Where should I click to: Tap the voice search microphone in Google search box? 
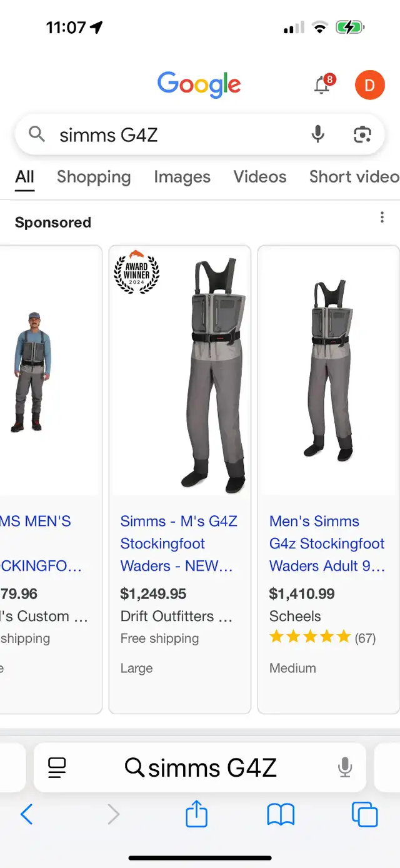[318, 134]
